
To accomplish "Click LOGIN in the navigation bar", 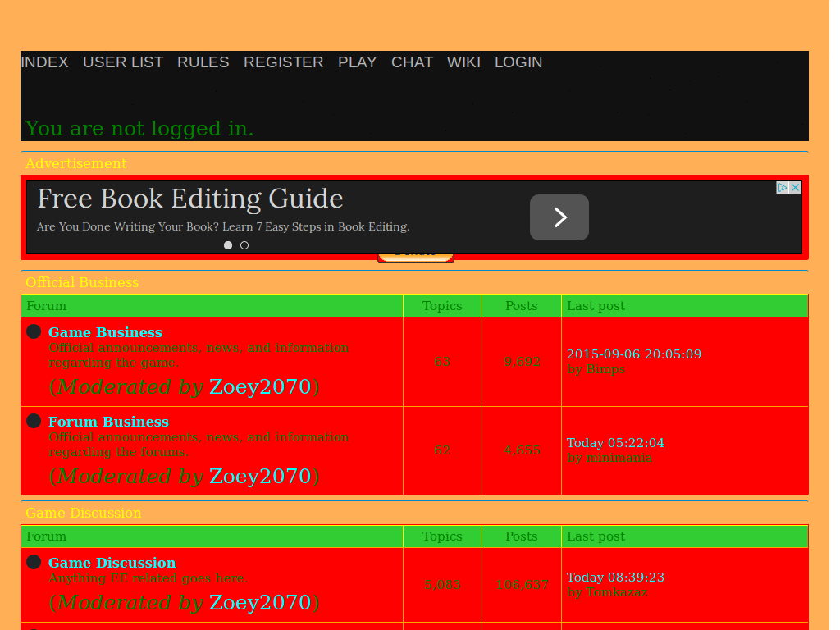I will [518, 62].
